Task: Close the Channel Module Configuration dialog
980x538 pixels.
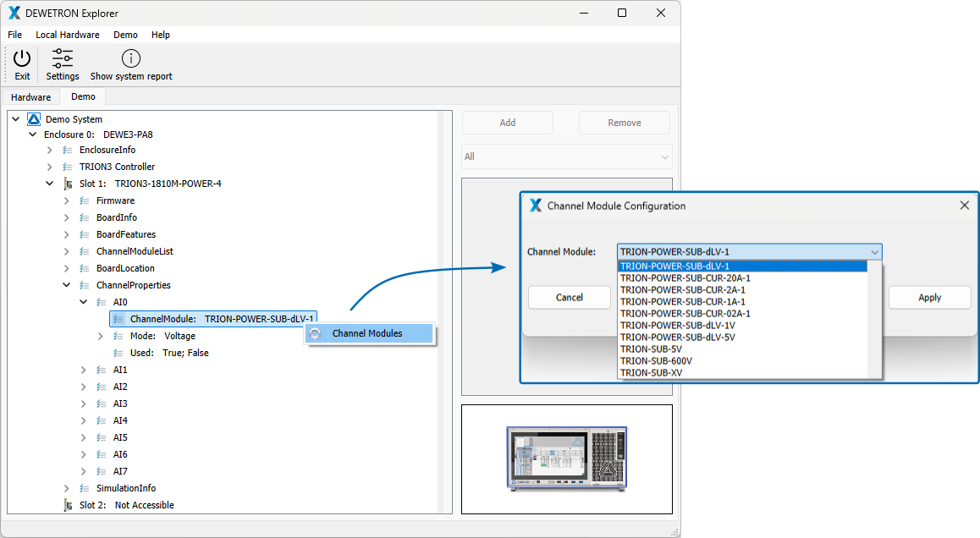Action: coord(965,206)
